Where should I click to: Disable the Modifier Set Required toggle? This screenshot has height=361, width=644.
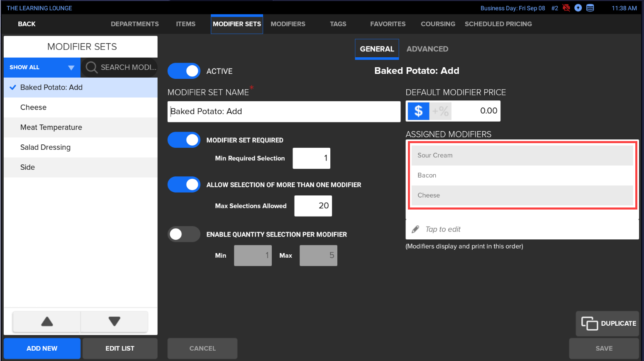click(x=184, y=140)
